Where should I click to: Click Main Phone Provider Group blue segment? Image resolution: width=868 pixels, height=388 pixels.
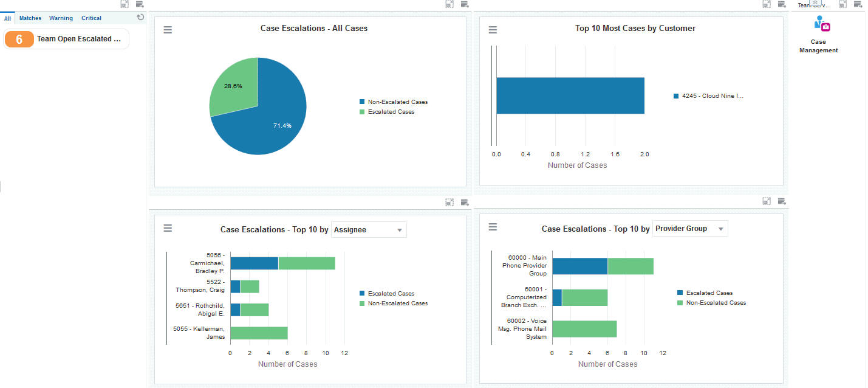pos(579,266)
